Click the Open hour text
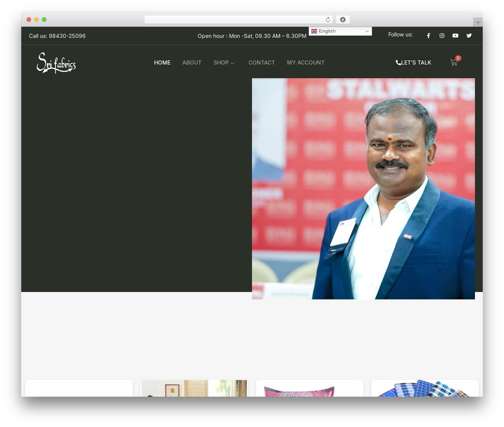Screen dimensions: 504x427 [x=252, y=36]
